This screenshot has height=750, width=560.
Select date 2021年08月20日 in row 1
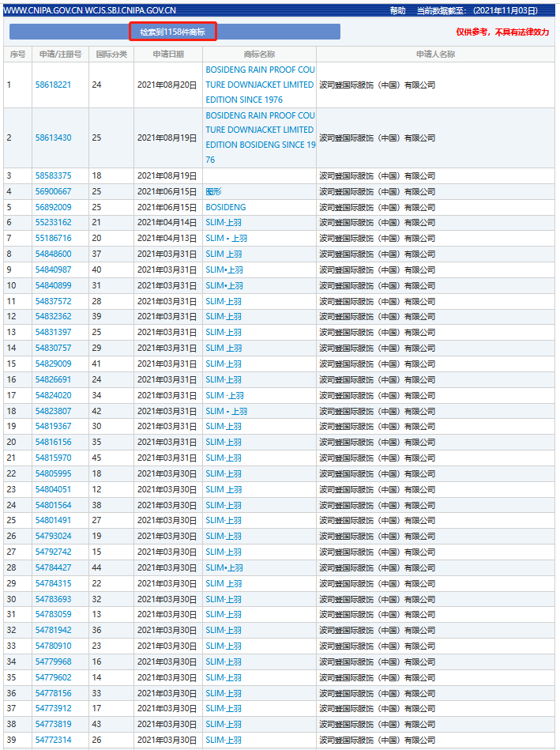(x=167, y=85)
